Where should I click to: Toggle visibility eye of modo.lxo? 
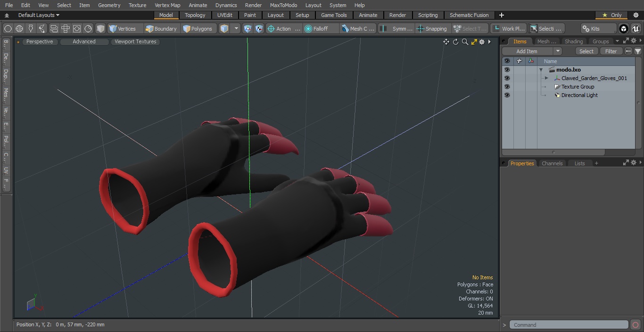507,70
